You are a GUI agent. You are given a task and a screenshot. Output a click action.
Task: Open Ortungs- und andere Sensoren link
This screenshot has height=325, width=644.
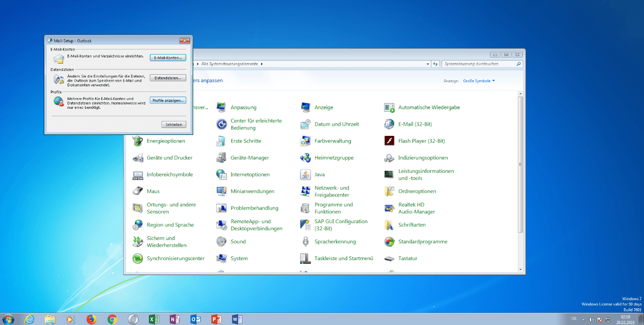point(171,208)
